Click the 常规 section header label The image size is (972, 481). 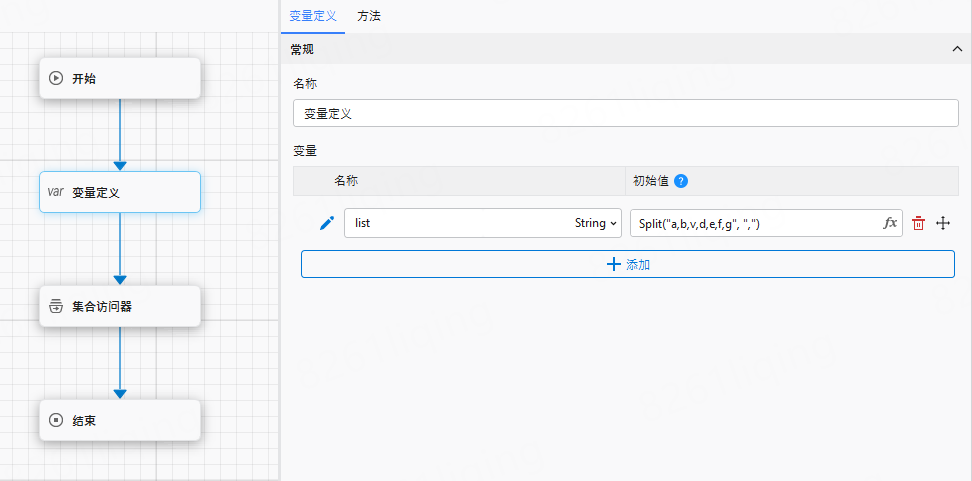point(302,49)
